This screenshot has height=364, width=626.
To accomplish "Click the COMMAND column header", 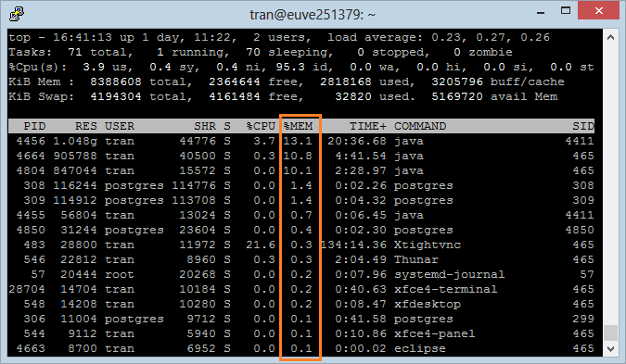I will (x=420, y=126).
